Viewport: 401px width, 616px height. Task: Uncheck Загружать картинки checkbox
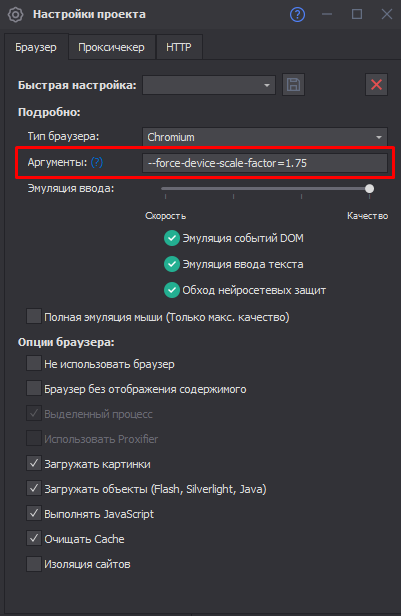34,464
